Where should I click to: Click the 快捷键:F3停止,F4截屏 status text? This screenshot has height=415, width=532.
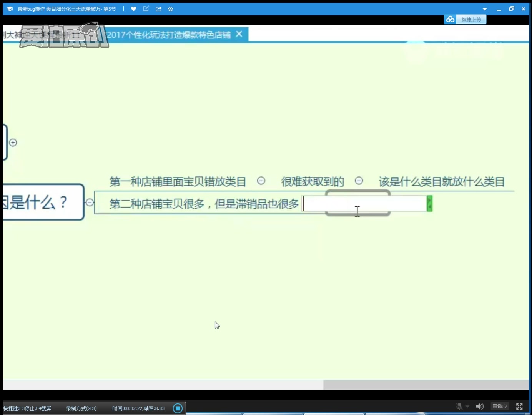tap(27, 408)
